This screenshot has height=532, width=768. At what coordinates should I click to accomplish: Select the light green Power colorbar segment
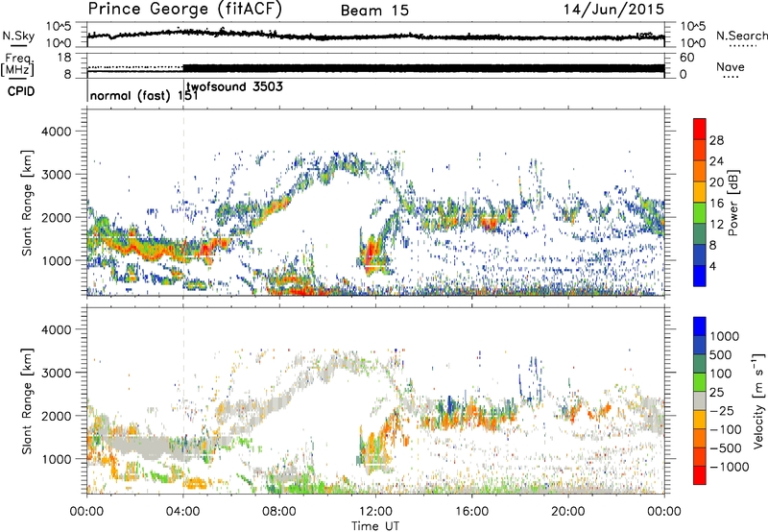pos(700,213)
